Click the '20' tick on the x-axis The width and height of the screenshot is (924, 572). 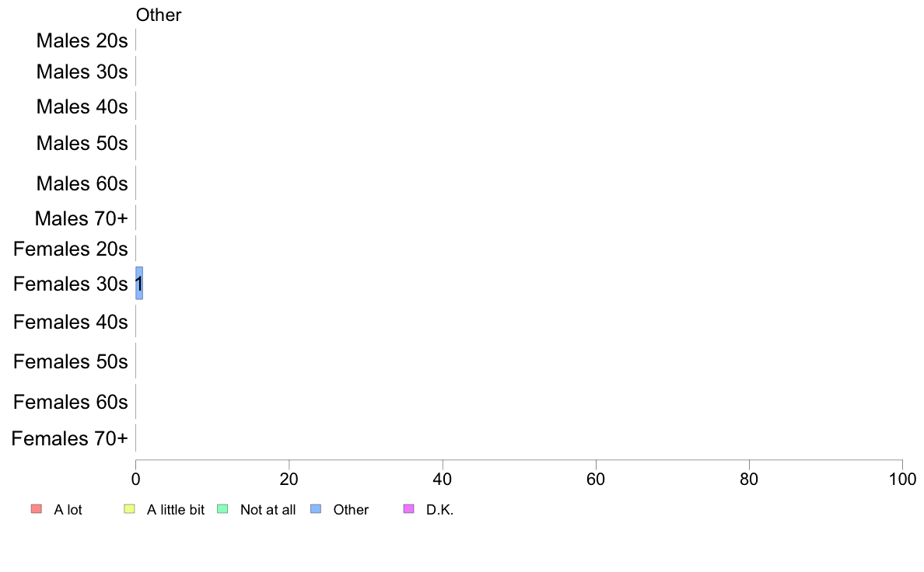(289, 479)
